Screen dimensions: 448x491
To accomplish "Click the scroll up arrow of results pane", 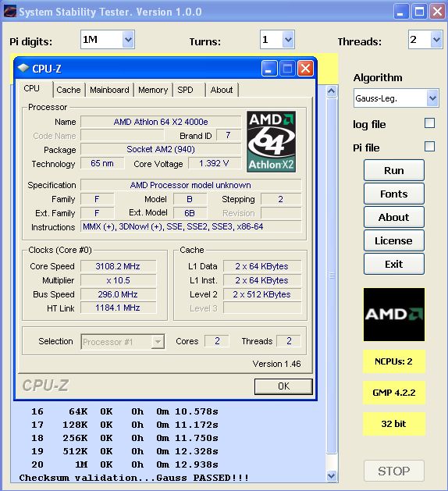I will [332, 91].
